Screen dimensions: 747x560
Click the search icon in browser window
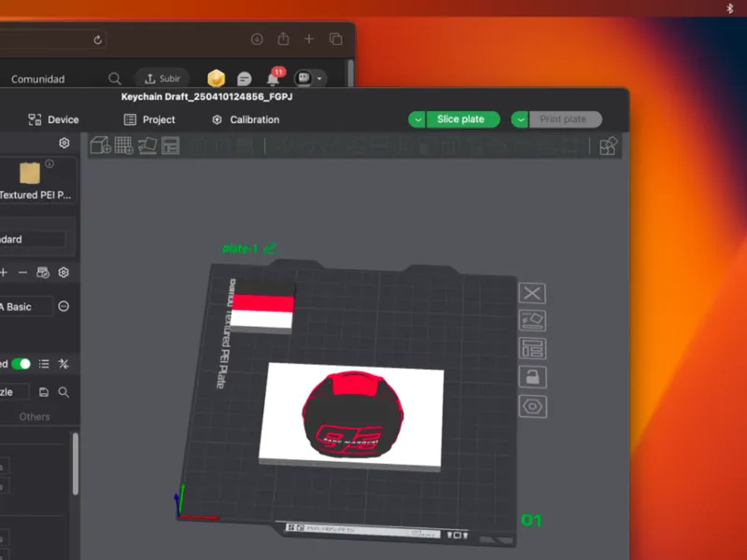(114, 78)
